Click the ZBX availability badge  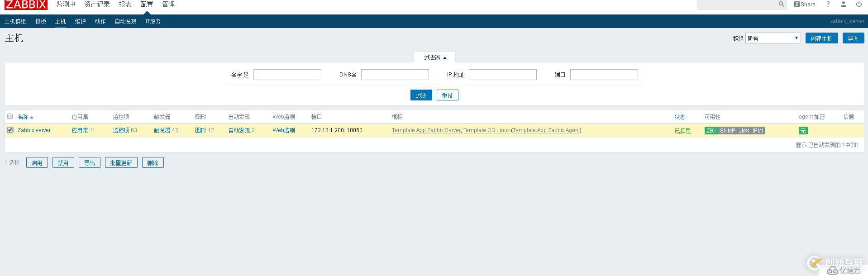pyautogui.click(x=711, y=130)
